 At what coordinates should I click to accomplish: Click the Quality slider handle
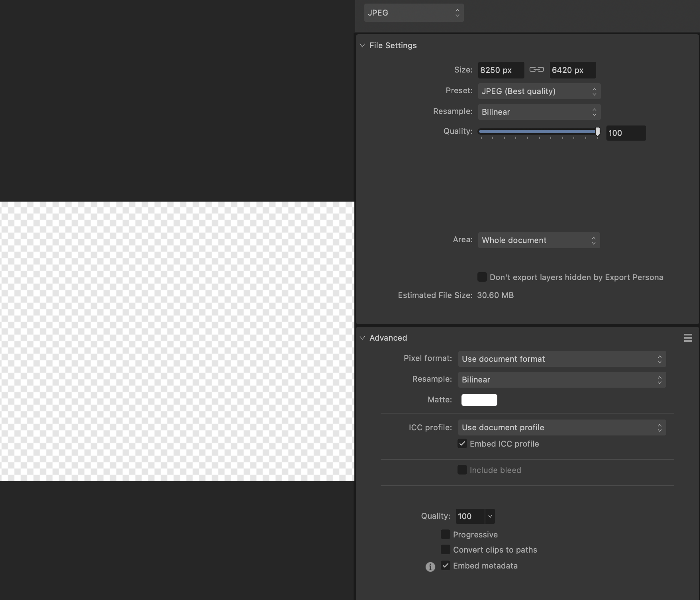pos(597,131)
